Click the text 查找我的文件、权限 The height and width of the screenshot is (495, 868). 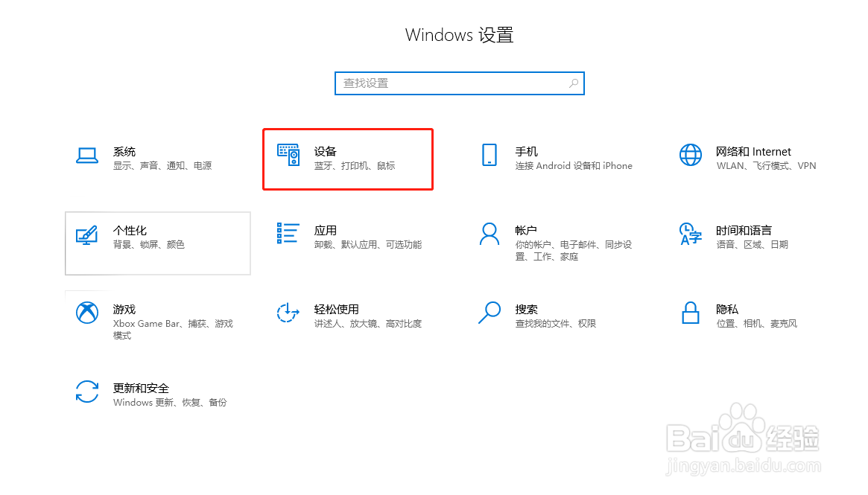555,324
